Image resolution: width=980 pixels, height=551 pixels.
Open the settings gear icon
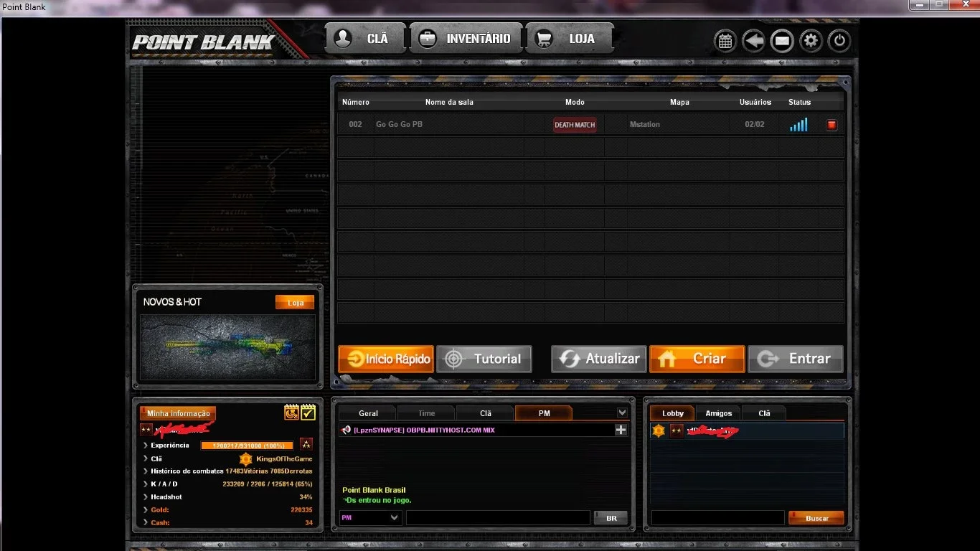click(x=811, y=41)
